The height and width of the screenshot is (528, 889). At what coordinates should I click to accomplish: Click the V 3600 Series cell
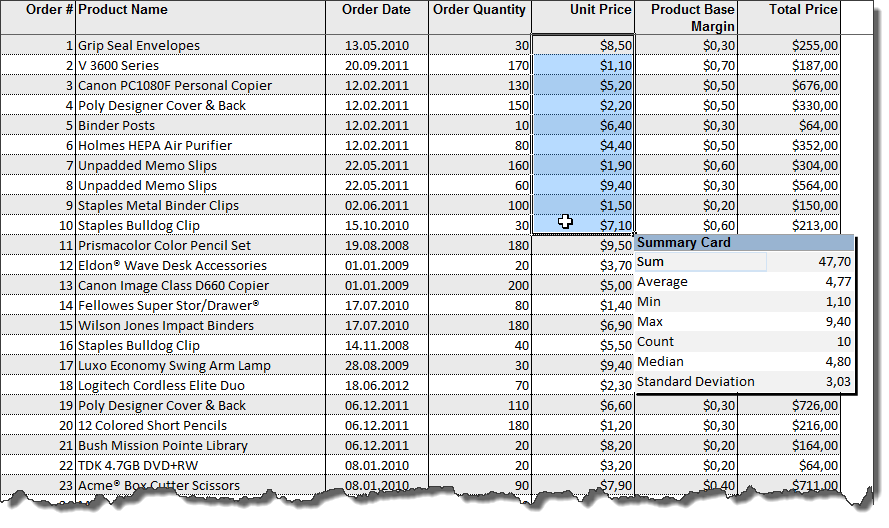tap(200, 65)
